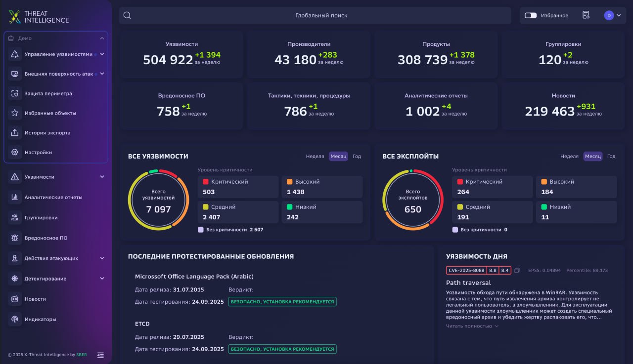Click the star icon for Избранные объекты

[15, 113]
